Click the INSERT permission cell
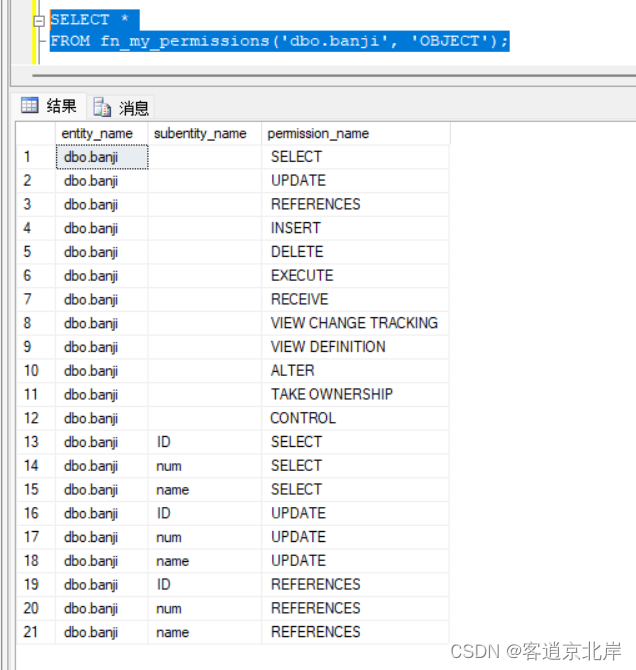This screenshot has width=636, height=670. (x=356, y=228)
